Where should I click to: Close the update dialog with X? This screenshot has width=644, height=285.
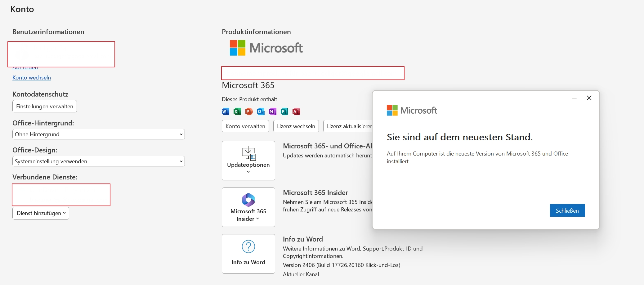[589, 98]
